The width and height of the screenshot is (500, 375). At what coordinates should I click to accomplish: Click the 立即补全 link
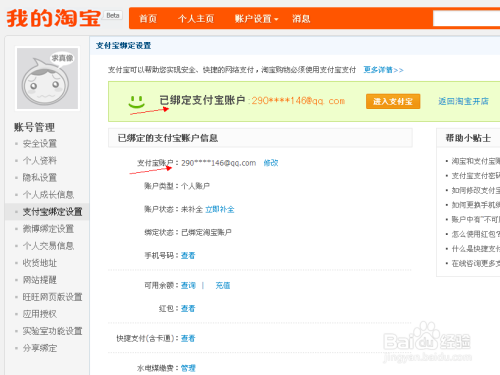tap(220, 209)
